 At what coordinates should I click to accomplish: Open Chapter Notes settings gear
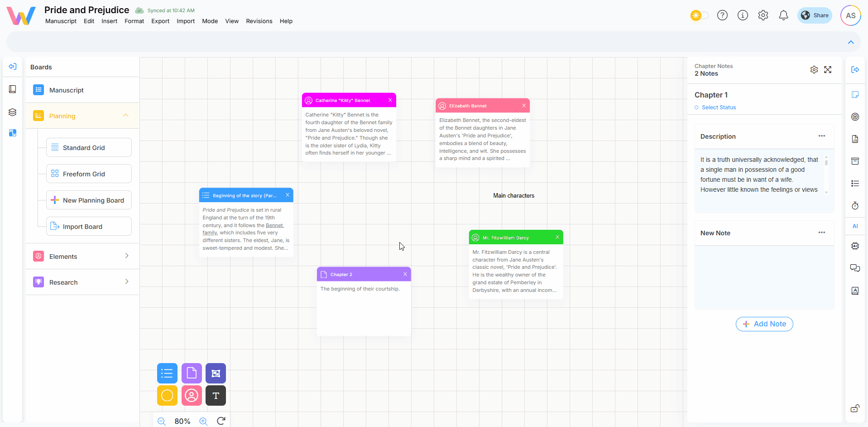pyautogui.click(x=814, y=70)
